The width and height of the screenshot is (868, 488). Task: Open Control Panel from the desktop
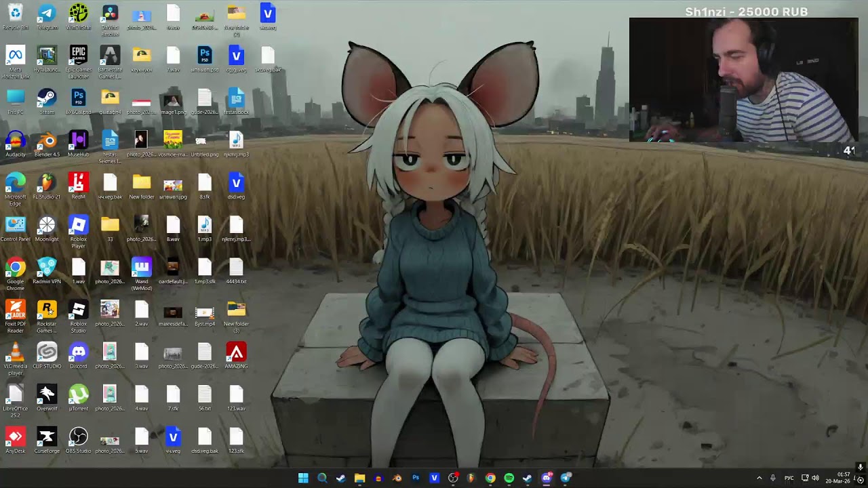pyautogui.click(x=15, y=229)
